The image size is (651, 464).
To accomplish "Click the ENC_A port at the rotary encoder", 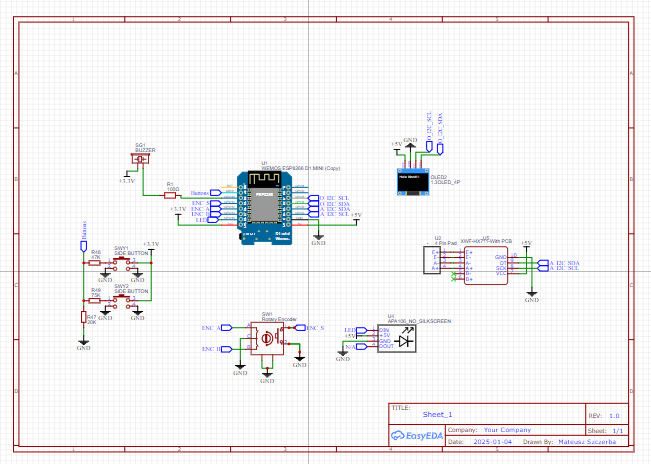I will tap(226, 328).
